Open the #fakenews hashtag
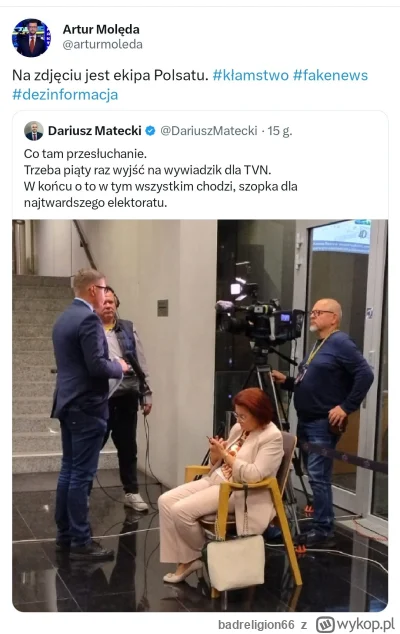 point(330,75)
